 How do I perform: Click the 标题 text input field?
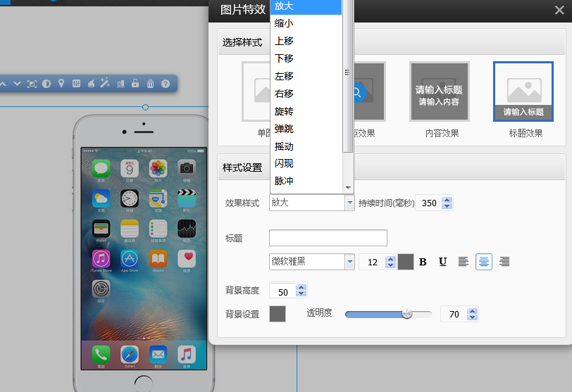point(328,238)
